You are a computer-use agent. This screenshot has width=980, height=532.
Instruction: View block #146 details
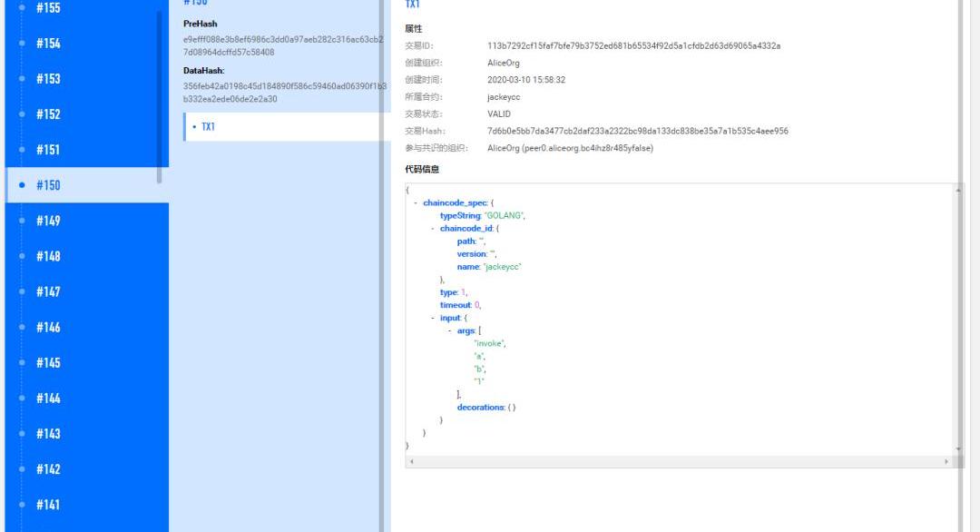click(x=48, y=327)
